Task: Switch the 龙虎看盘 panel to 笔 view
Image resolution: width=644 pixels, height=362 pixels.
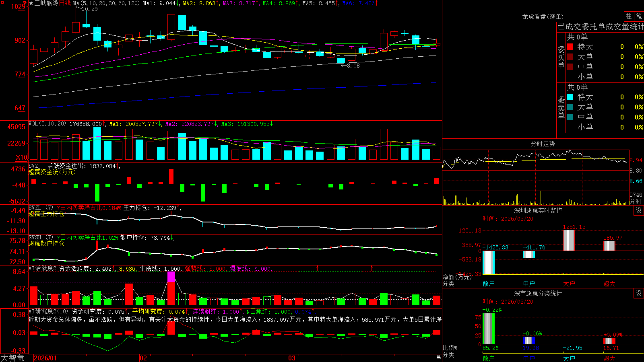Action: [639, 16]
